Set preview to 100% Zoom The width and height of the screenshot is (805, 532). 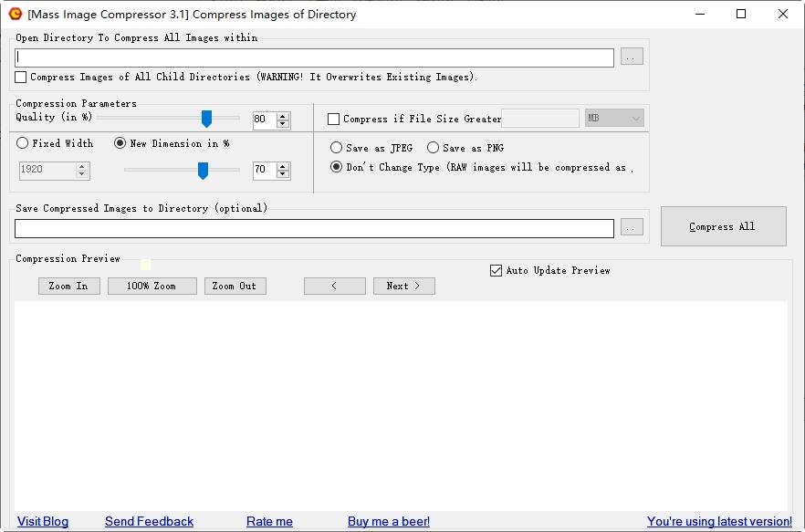pos(152,286)
